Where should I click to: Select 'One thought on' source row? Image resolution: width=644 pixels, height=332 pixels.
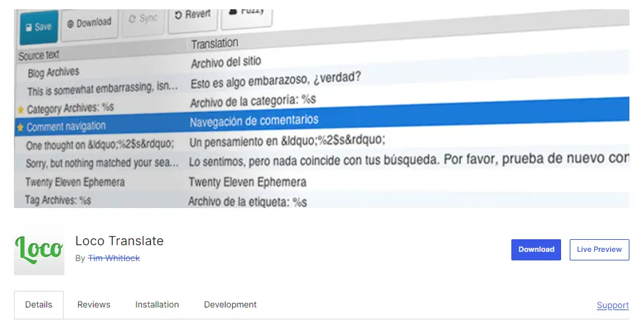point(99,145)
